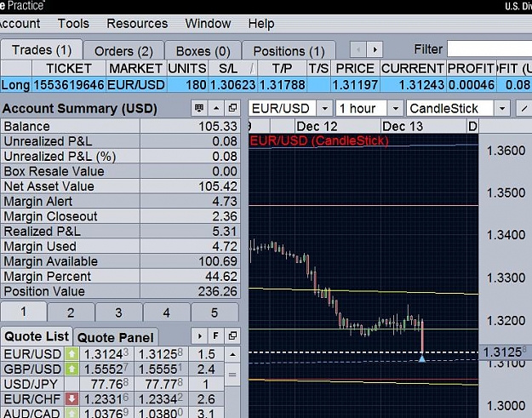Click the Balance value 105.33
Image resolution: width=532 pixels, height=418 pixels.
218,126
